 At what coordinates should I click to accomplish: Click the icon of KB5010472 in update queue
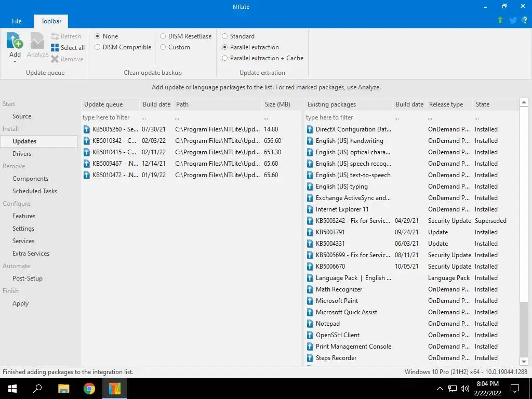pyautogui.click(x=87, y=175)
